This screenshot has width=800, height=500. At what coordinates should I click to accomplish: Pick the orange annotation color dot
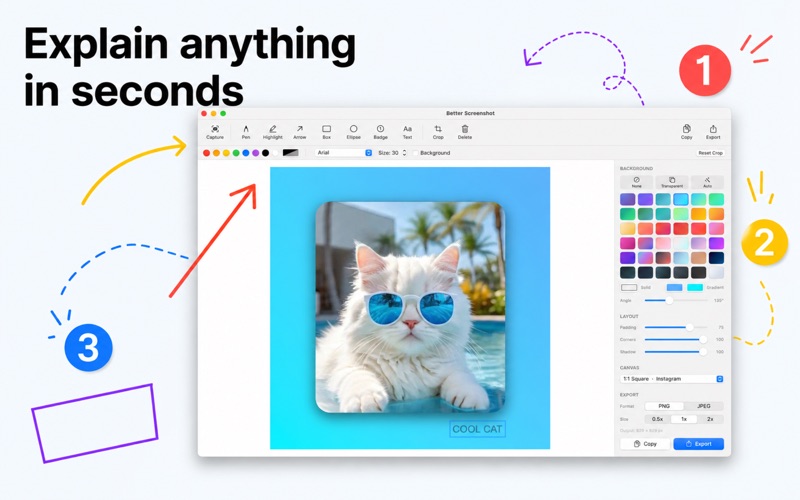(x=216, y=153)
